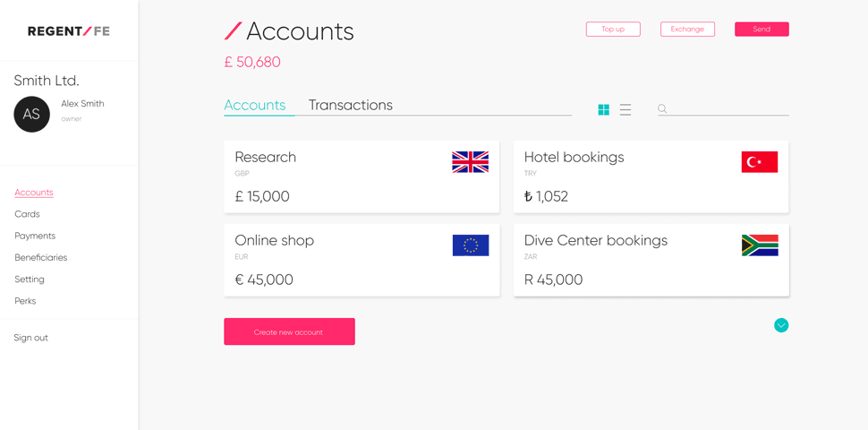Switch to list view icon
The height and width of the screenshot is (430, 868).
[625, 109]
